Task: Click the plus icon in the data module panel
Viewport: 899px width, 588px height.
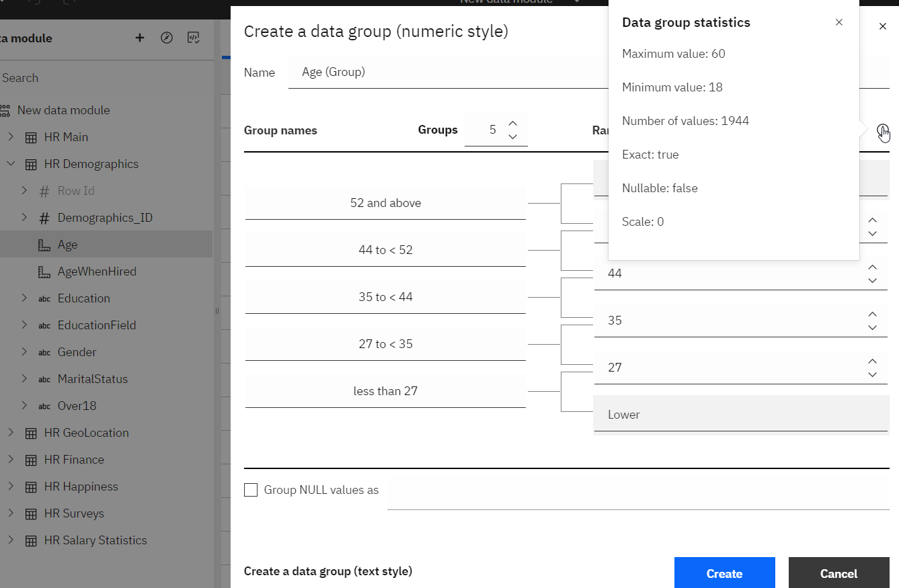Action: click(x=140, y=38)
